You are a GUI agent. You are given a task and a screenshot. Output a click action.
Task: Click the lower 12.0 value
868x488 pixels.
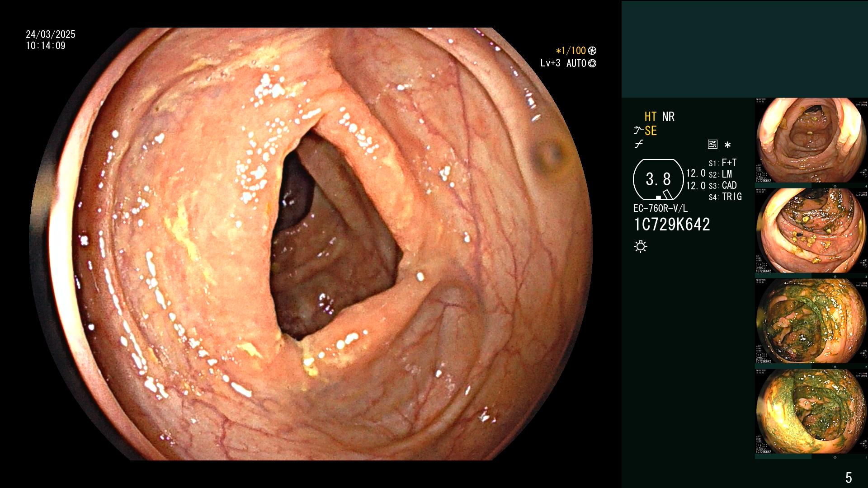(696, 185)
